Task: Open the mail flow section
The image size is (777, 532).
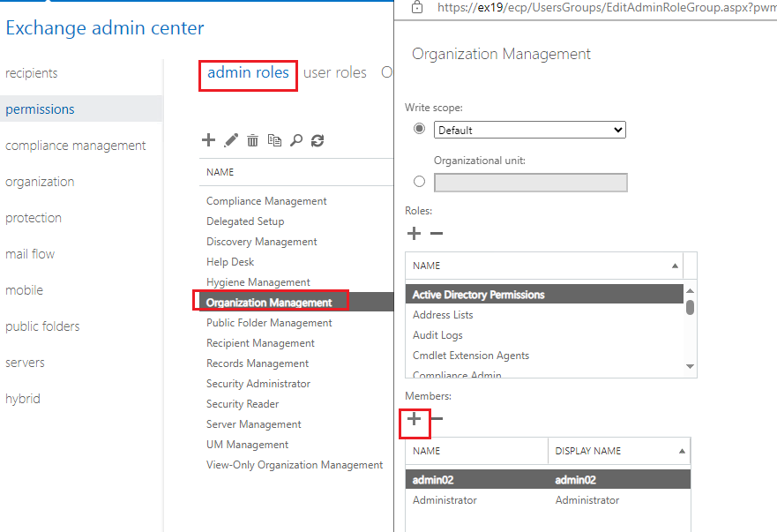Action: click(30, 253)
